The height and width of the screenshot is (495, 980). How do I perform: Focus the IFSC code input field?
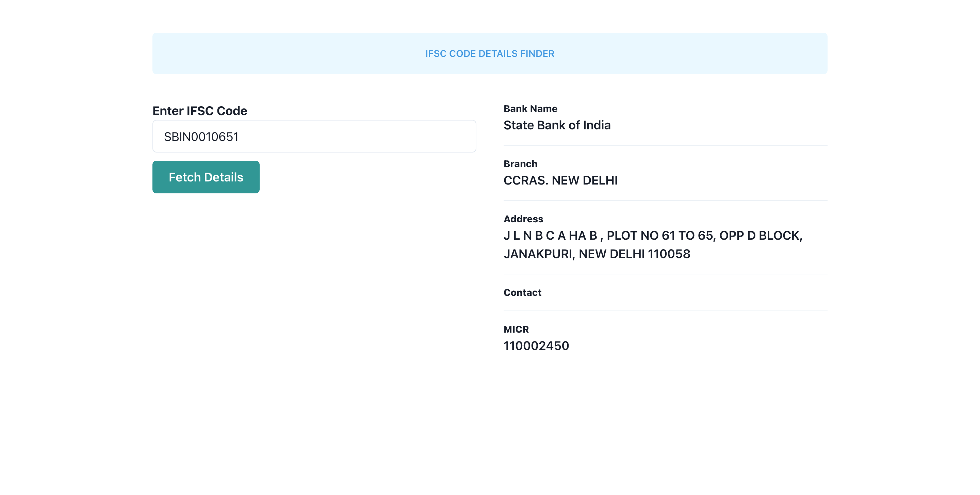pyautogui.click(x=314, y=136)
